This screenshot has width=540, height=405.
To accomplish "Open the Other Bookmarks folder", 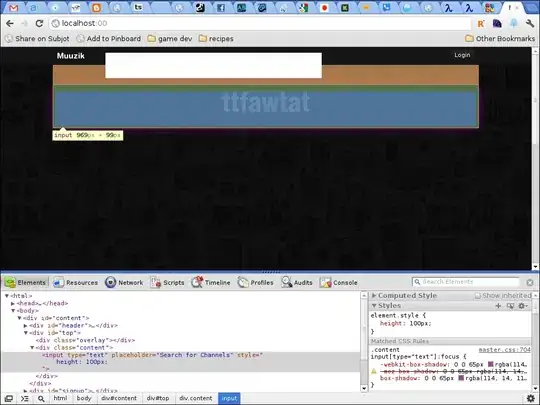I will 500,39.
